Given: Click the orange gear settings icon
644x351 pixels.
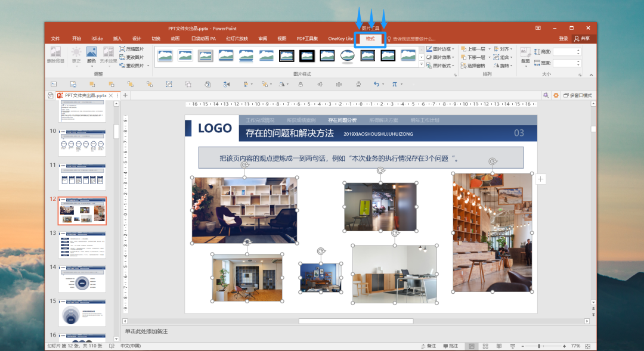Looking at the screenshot, I should [x=556, y=95].
